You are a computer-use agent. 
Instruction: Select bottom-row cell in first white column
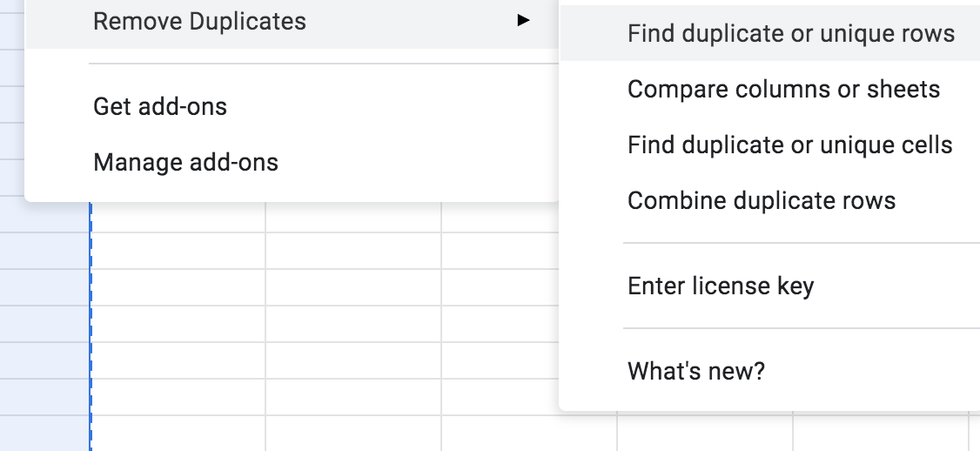tap(178, 433)
